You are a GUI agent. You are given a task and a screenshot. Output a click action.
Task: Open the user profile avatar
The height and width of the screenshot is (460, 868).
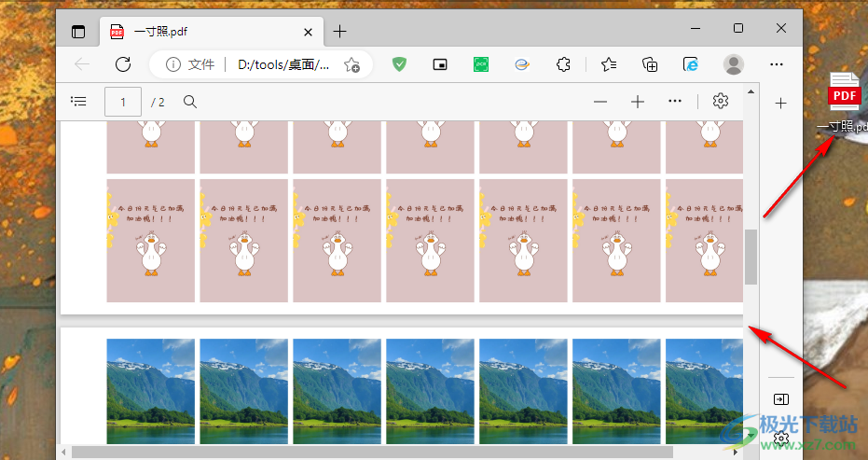(734, 64)
